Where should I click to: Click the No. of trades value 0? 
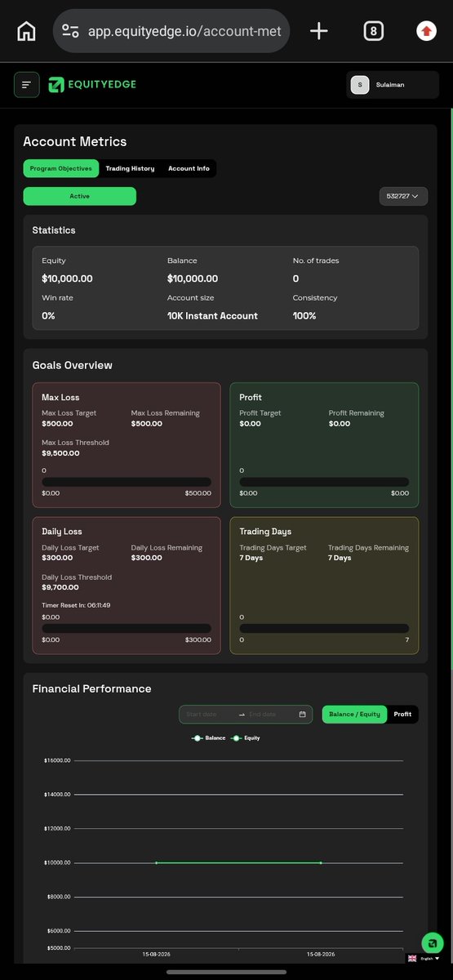296,278
